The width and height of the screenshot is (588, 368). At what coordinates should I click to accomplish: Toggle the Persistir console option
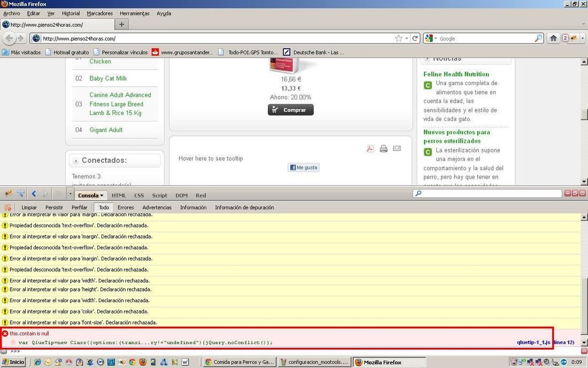[x=54, y=208]
